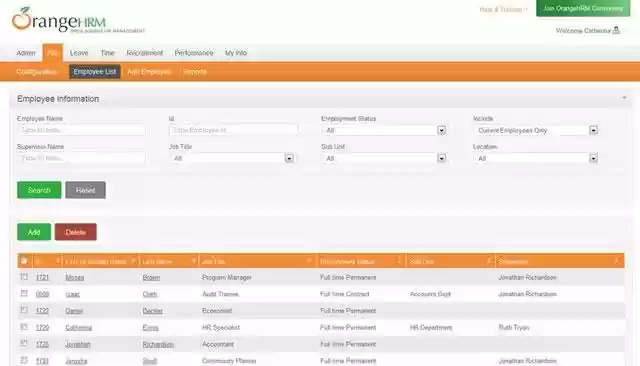The image size is (640, 366).
Task: Open the Include dropdown
Action: pos(536,130)
